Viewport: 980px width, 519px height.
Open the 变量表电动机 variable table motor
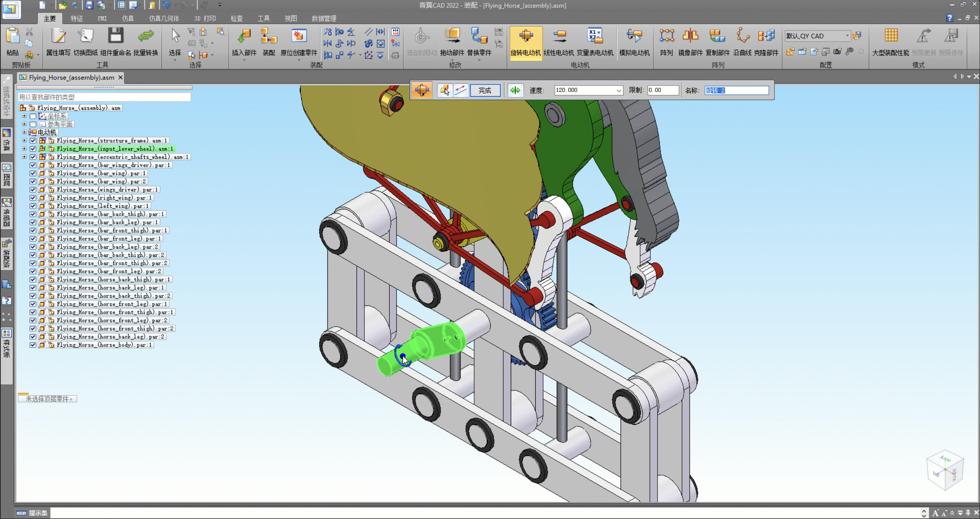595,42
